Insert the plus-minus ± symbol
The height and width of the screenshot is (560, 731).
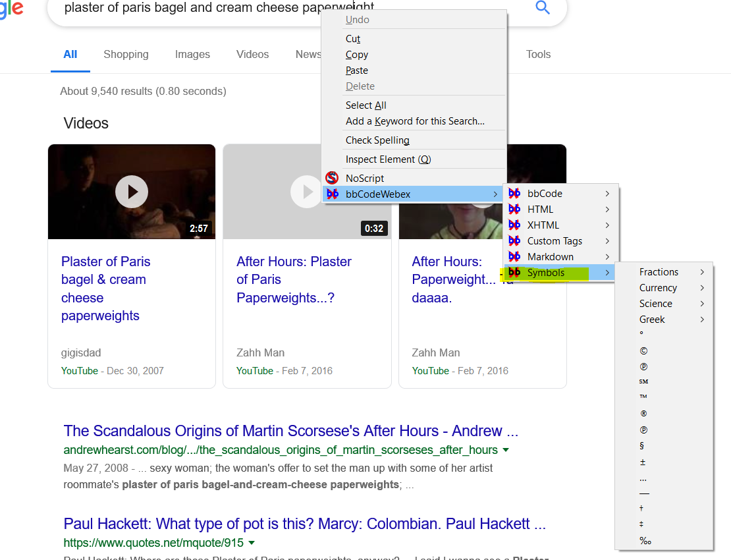click(642, 462)
